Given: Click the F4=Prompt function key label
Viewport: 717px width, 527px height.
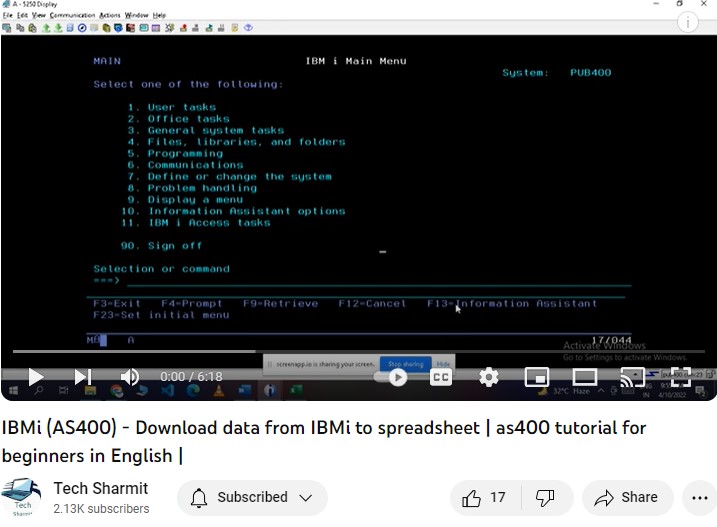Looking at the screenshot, I should click(192, 303).
